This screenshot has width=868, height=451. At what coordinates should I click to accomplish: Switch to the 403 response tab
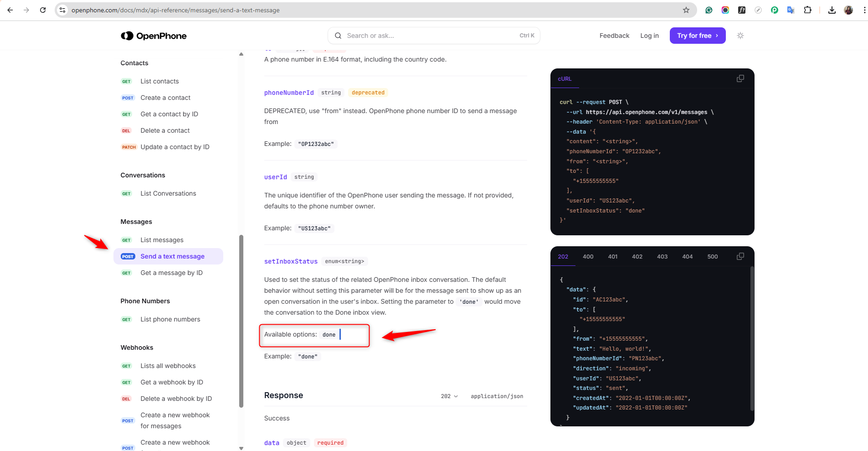pos(662,256)
